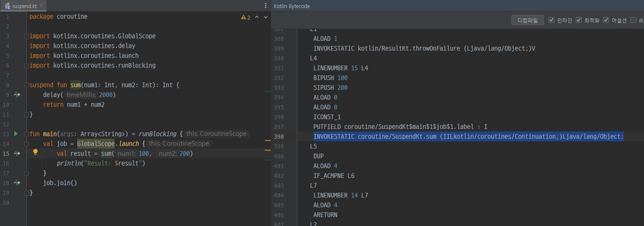Image resolution: width=644 pixels, height=226 pixels.
Task: Click the 'ALOAD 1' bytecode instruction on line 388
Action: pyautogui.click(x=325, y=39)
